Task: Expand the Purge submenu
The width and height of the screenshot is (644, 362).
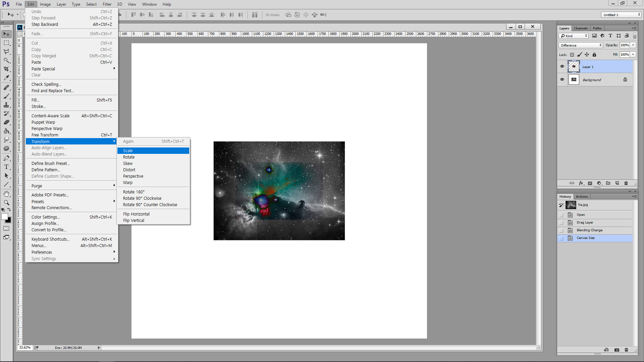Action: (72, 186)
